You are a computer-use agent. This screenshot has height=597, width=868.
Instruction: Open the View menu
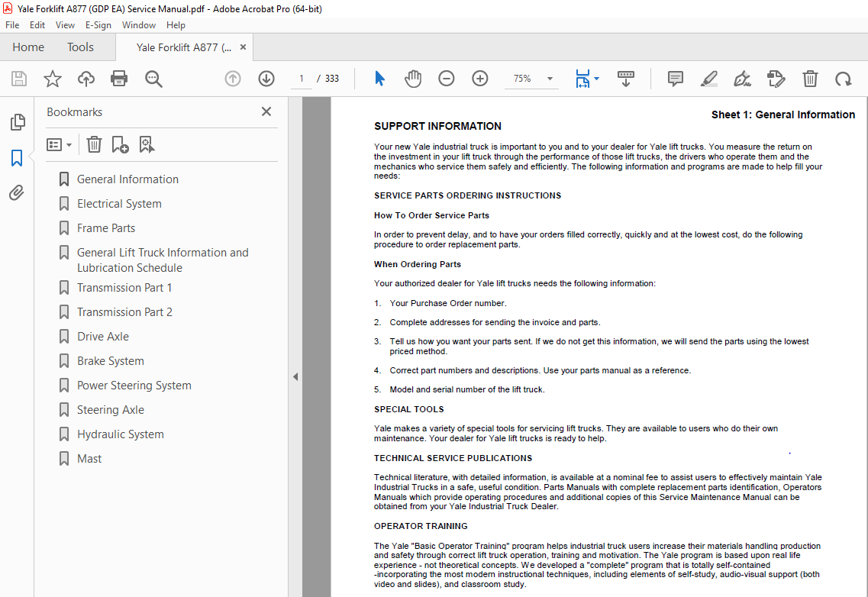(65, 25)
